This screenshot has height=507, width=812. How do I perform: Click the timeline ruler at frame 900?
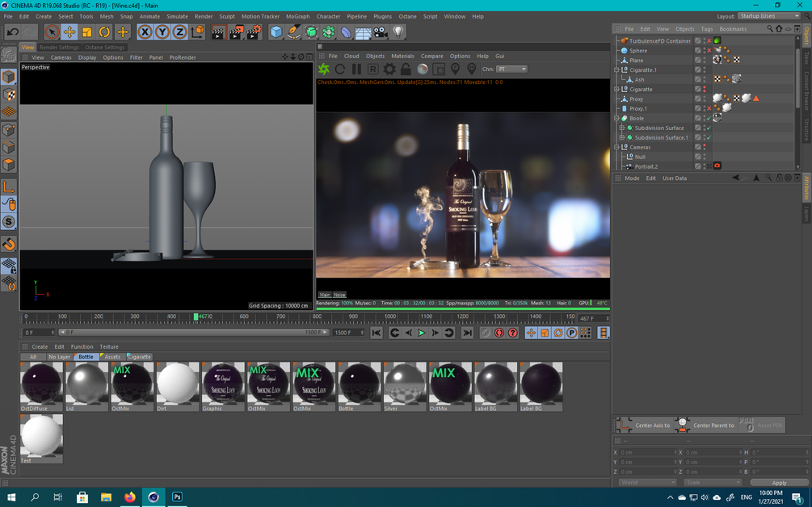point(354,317)
